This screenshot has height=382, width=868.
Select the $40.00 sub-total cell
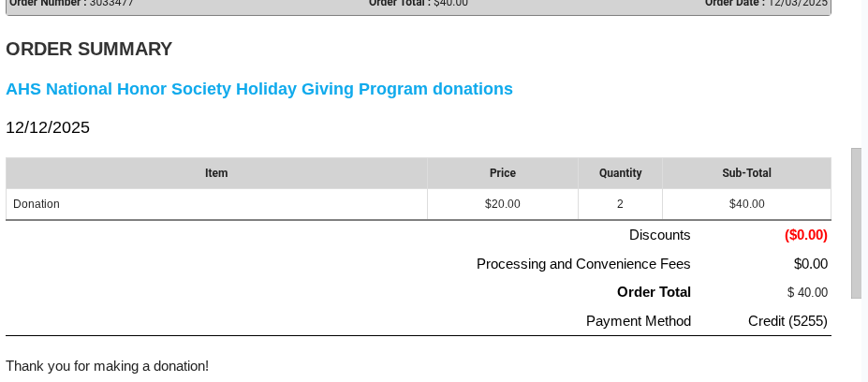tap(746, 204)
